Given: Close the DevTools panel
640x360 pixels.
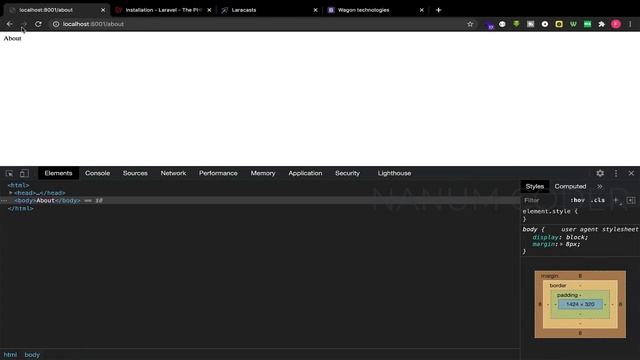Looking at the screenshot, I should coord(631,173).
